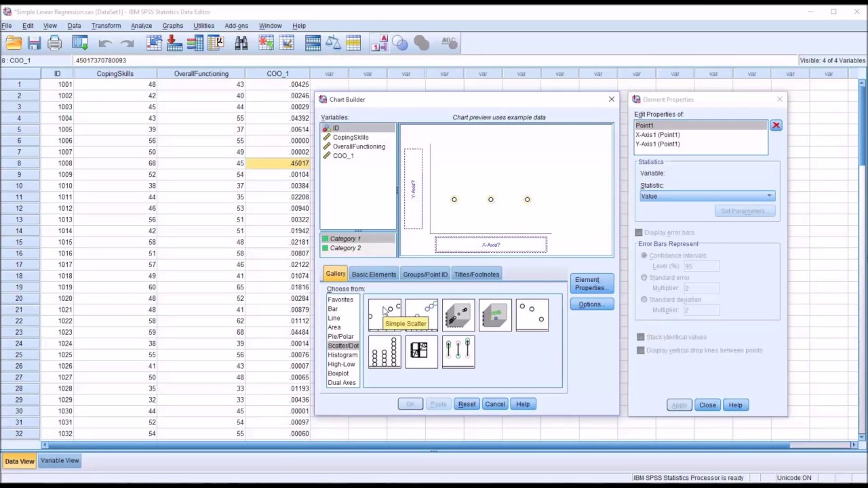Click the Insert variable toolbar icon
The height and width of the screenshot is (488, 868).
click(287, 43)
